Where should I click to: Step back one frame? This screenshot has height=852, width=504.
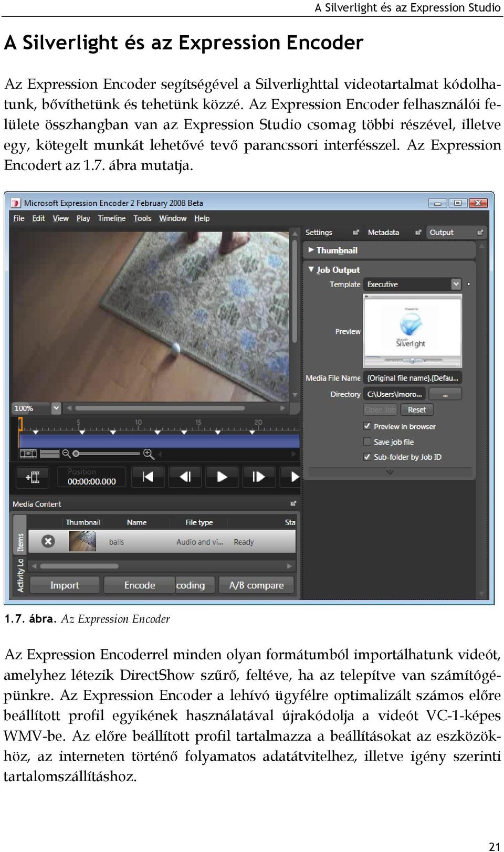tap(185, 477)
